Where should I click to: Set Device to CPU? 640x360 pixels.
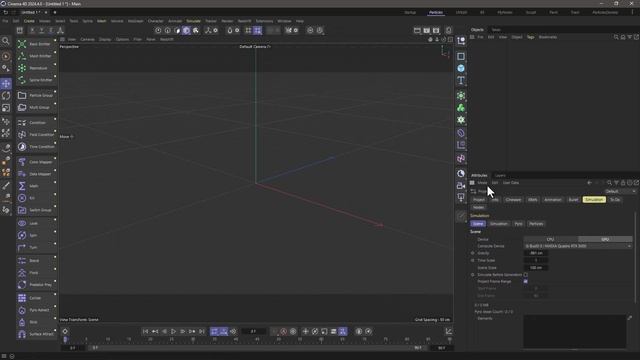pyautogui.click(x=550, y=239)
